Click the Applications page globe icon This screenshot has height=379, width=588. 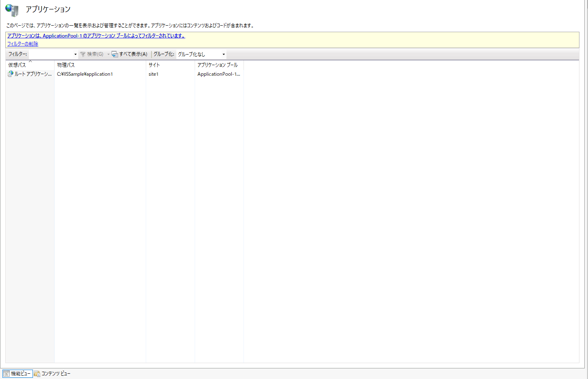point(12,10)
